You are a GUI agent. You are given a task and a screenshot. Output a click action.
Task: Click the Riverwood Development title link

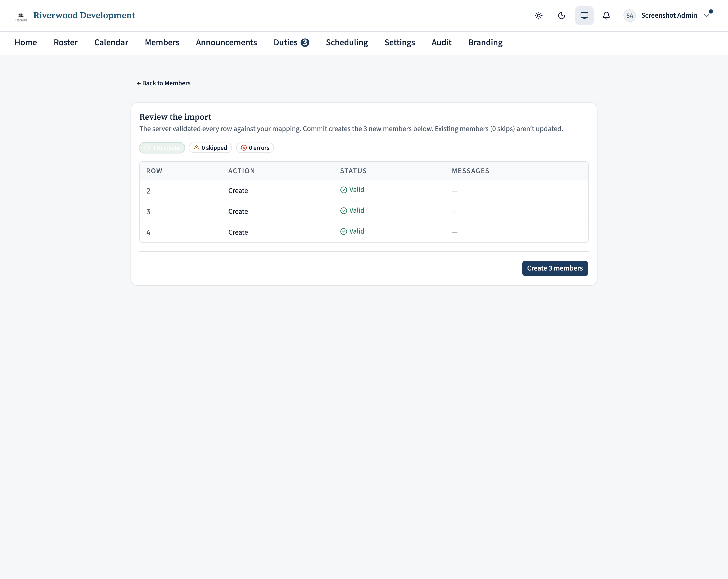coord(84,16)
